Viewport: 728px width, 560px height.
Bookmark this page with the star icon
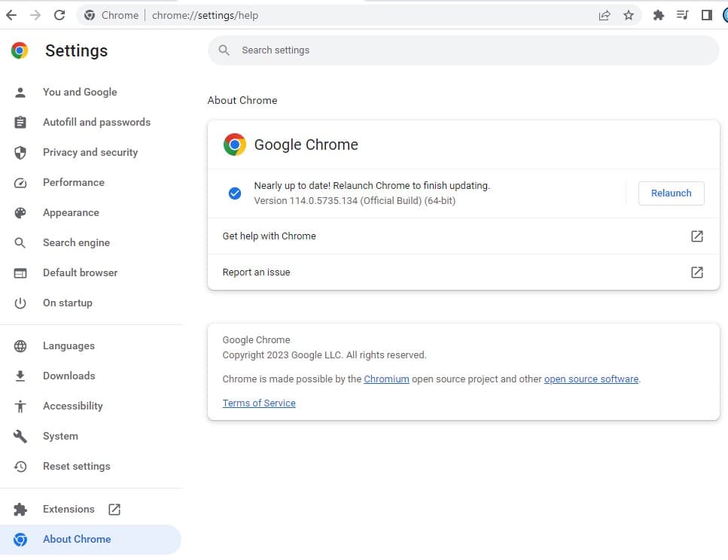pos(629,15)
